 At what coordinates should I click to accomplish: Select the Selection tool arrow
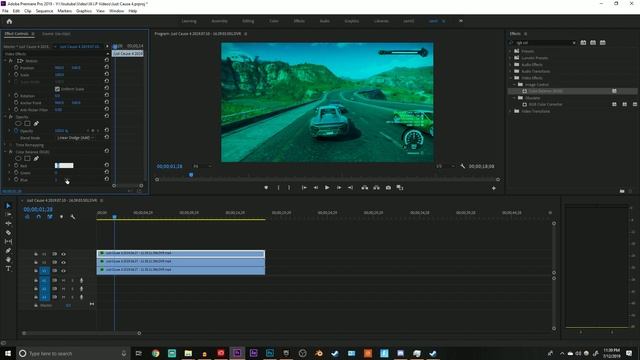(8, 206)
